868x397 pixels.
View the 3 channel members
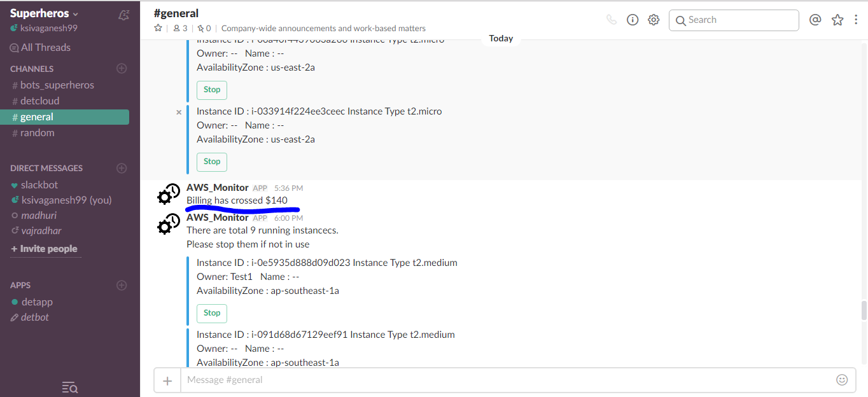point(181,28)
